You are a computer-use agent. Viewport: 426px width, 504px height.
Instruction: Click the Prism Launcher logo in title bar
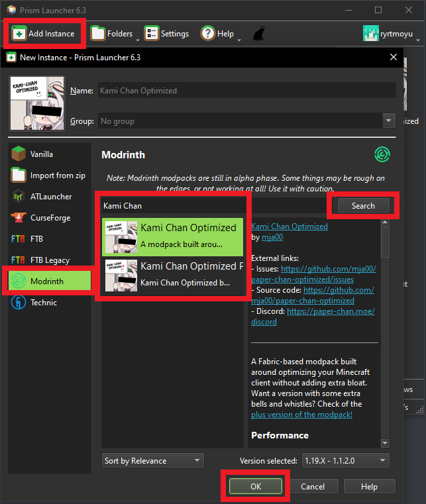click(x=11, y=10)
